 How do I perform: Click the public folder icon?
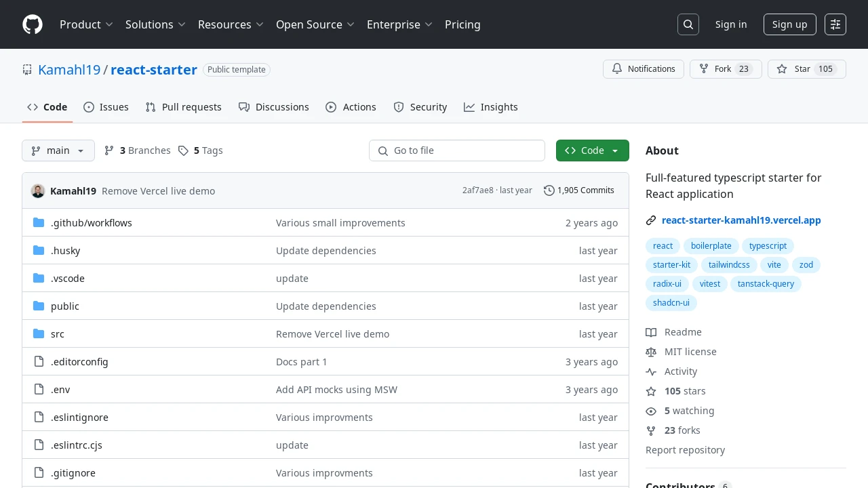click(39, 306)
